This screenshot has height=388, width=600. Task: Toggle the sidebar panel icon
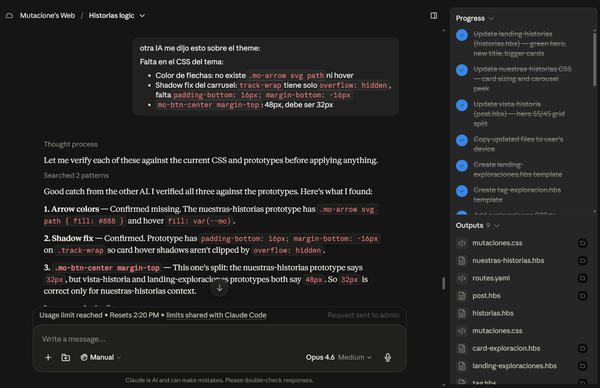(434, 16)
